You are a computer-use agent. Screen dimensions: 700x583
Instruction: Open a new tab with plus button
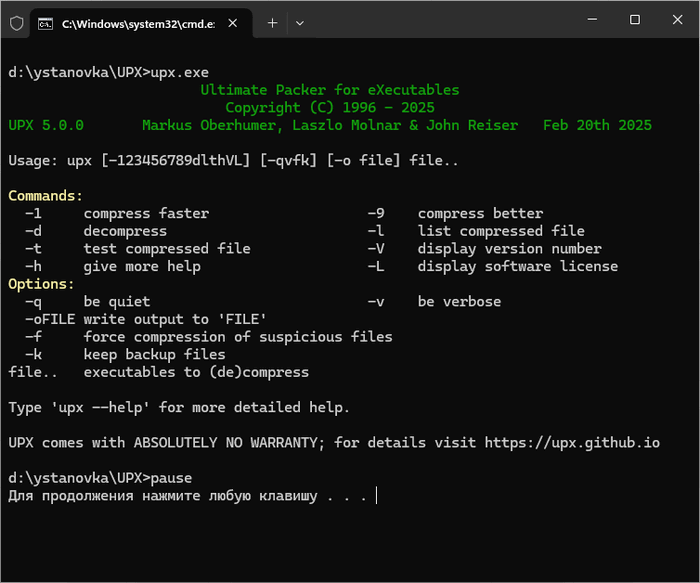[272, 23]
